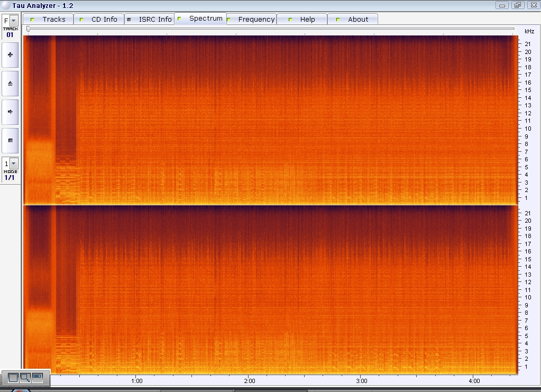Click the 2:00 mark on the timeline
Image resolution: width=541 pixels, height=392 pixels.
click(x=250, y=381)
